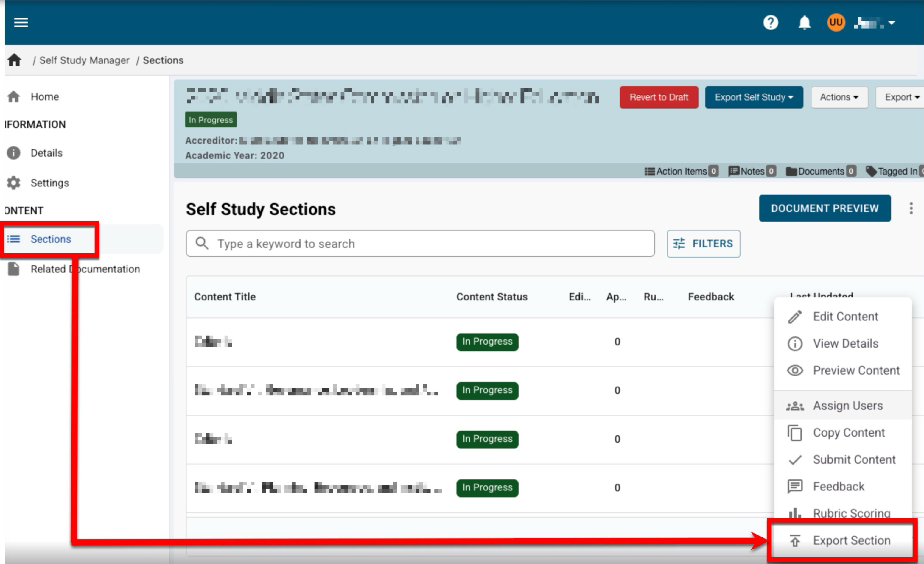Expand the Export Self Study dropdown
This screenshot has width=924, height=564.
pos(754,97)
